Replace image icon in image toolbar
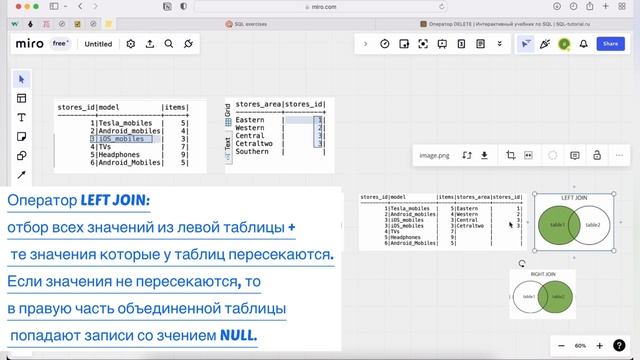The image size is (640, 360). tap(467, 155)
